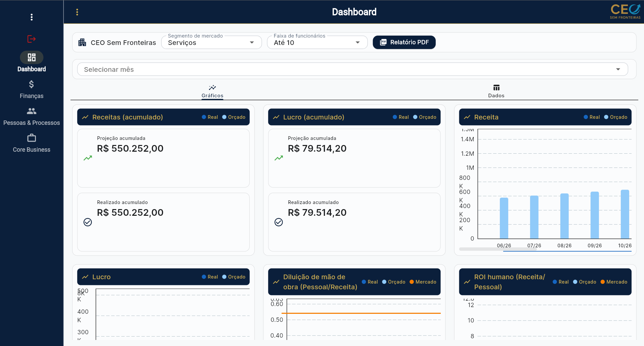Click trend icon in Lucro (acumulado) header
The image size is (644, 346).
(276, 117)
